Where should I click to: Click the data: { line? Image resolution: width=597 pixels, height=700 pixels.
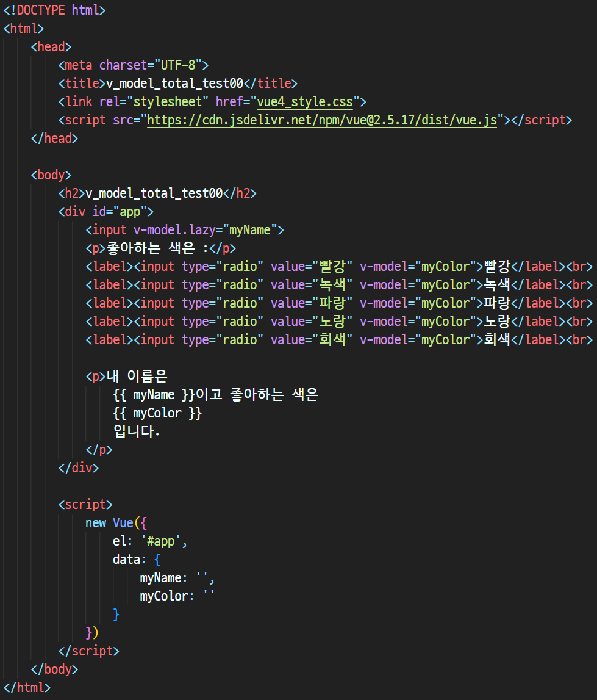pos(137,560)
